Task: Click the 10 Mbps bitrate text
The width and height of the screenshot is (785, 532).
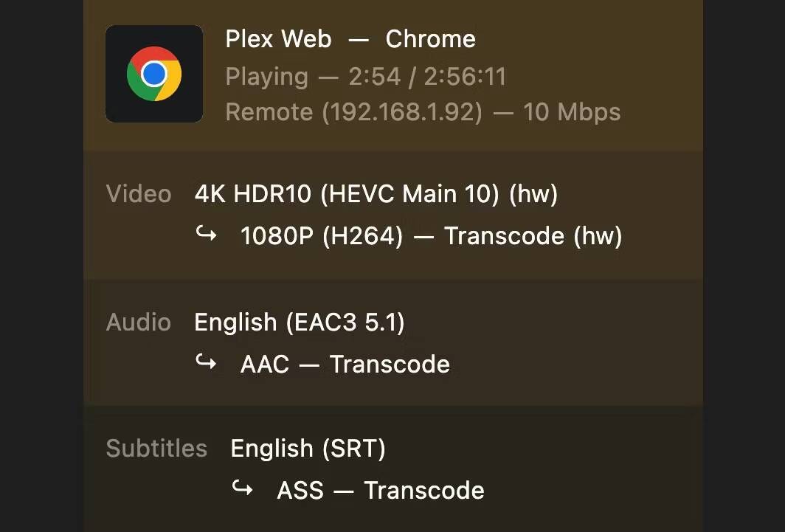Action: (572, 112)
